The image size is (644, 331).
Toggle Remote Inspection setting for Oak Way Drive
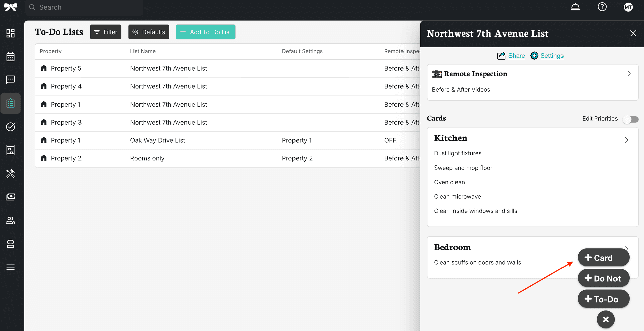pos(390,140)
